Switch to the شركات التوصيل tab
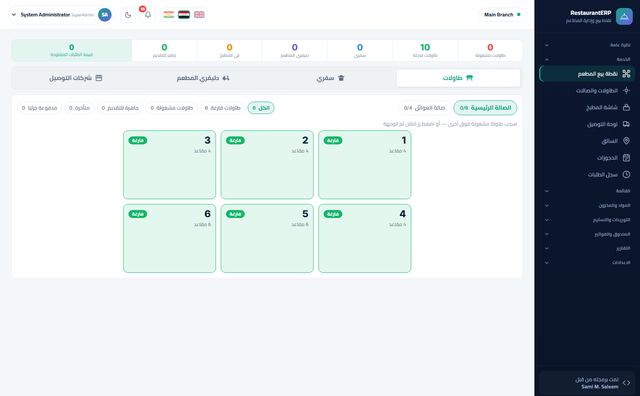The image size is (640, 396). [76, 78]
